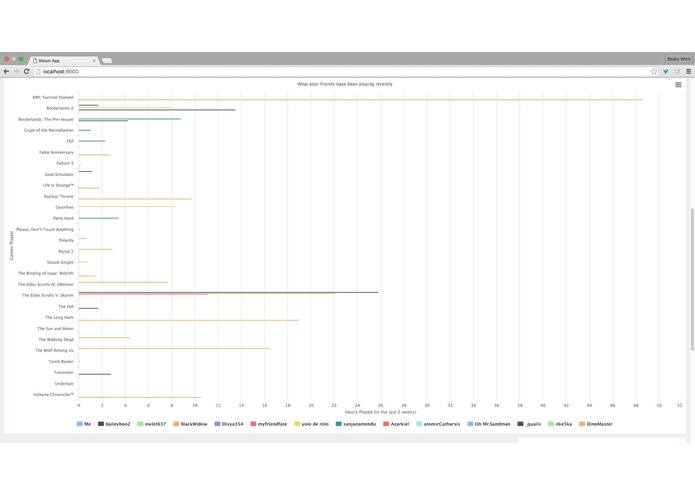Click The Long Dark bar
695x494 pixels.
point(189,320)
